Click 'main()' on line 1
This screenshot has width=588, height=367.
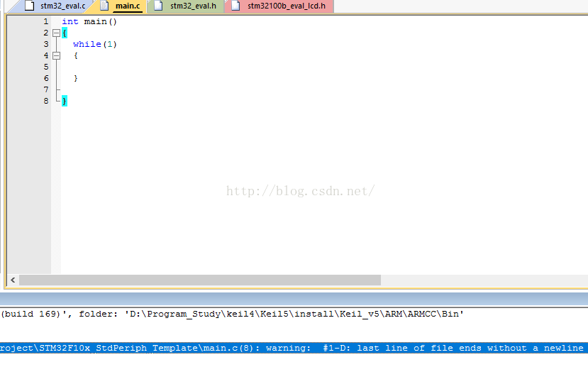tap(101, 22)
